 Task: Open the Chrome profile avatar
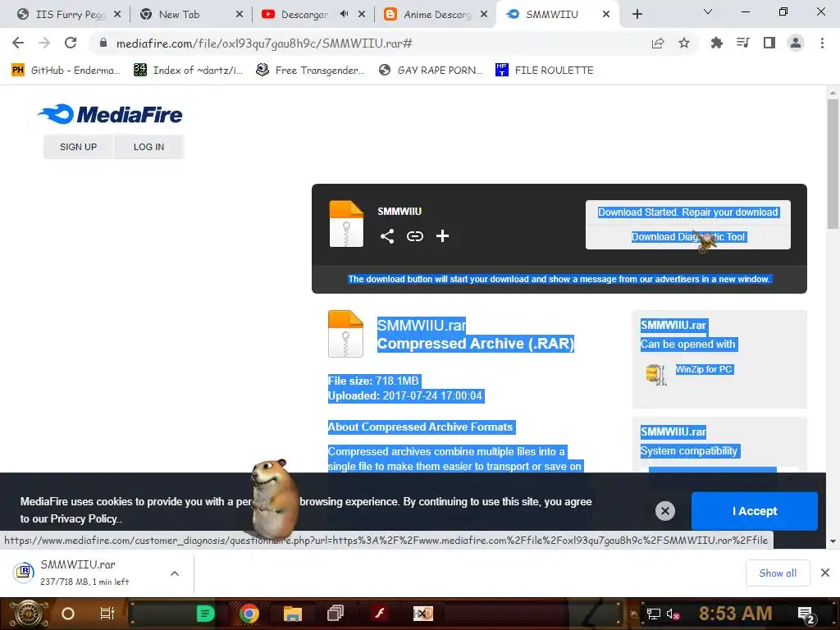(x=796, y=43)
